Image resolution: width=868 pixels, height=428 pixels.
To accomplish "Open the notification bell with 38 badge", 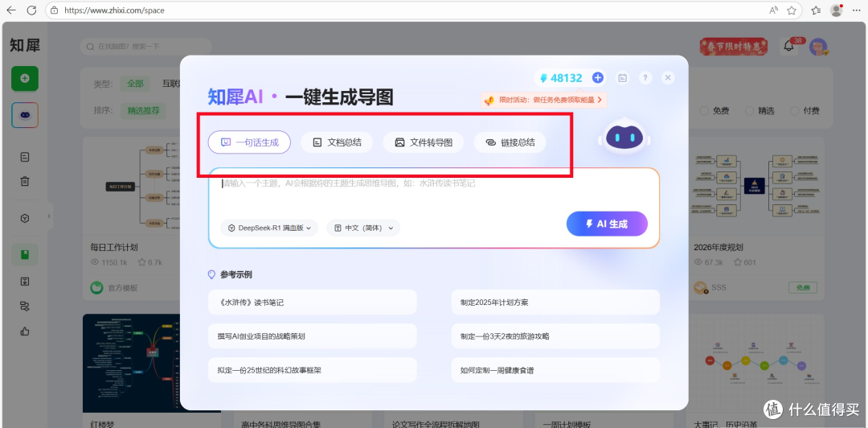I will tap(789, 47).
